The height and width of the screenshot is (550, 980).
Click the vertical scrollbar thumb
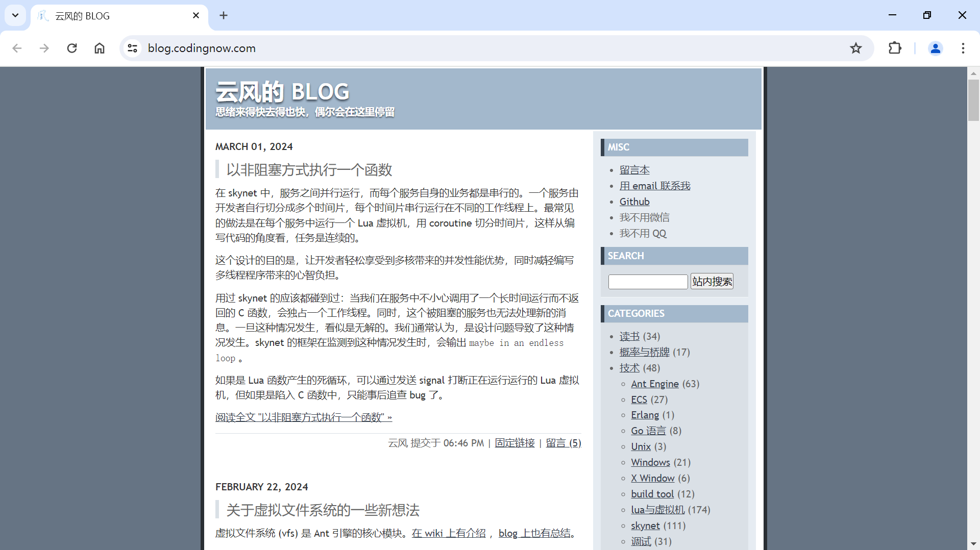[973, 100]
